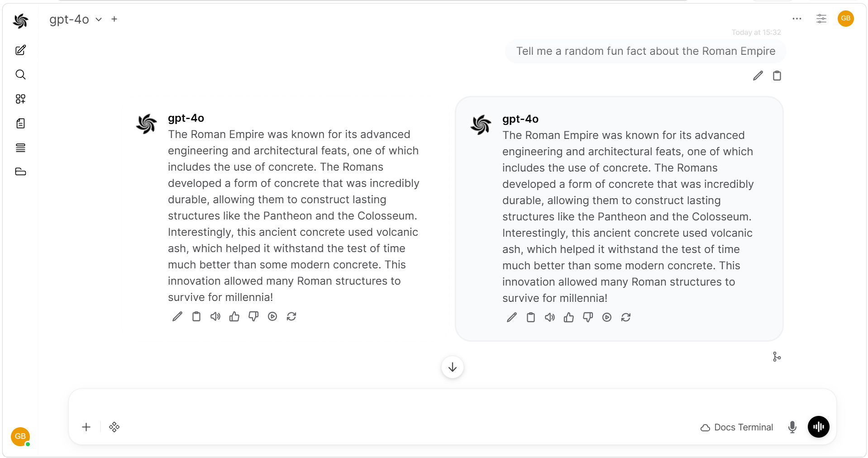Image resolution: width=868 pixels, height=458 pixels.
Task: Click the Docs Terminal button
Action: tap(737, 427)
